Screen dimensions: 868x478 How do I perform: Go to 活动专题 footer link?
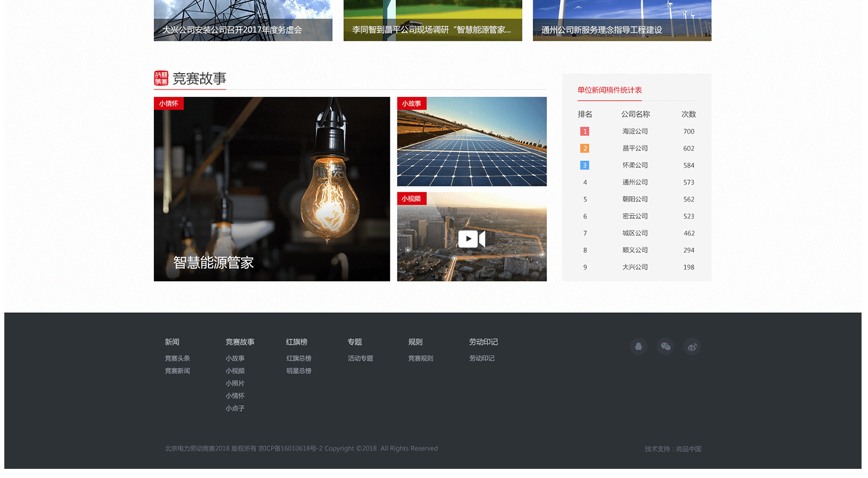point(361,358)
